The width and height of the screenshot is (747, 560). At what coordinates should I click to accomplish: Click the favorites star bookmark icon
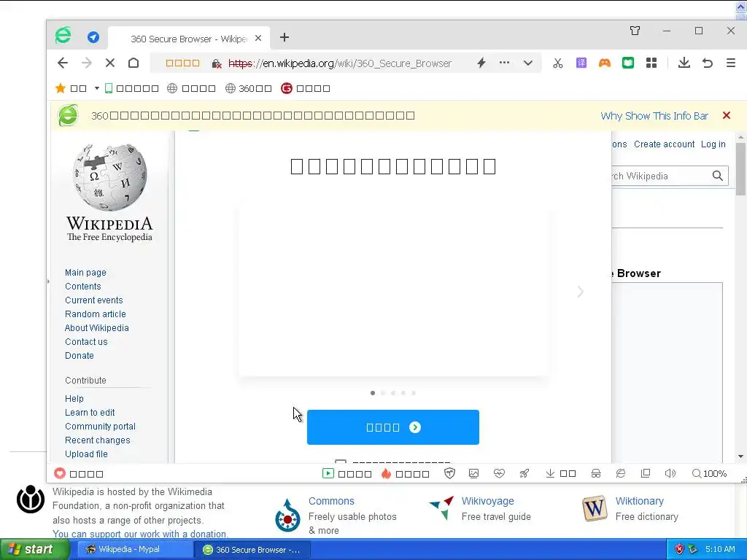pyautogui.click(x=61, y=88)
